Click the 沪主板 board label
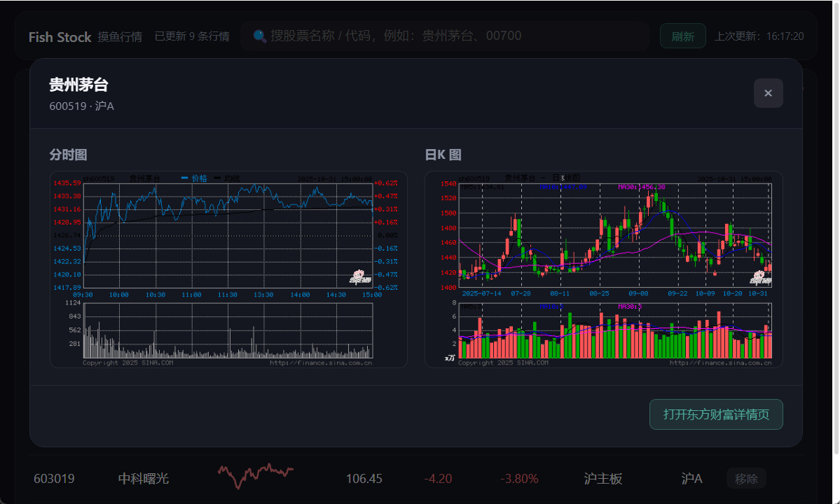This screenshot has width=840, height=504. (603, 479)
